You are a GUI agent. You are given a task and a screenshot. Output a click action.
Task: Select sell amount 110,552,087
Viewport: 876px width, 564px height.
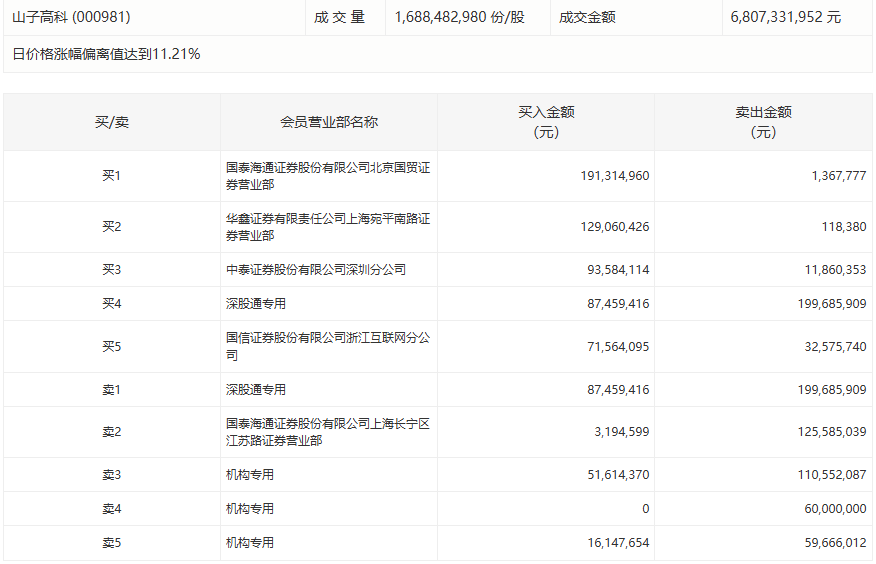tap(832, 475)
